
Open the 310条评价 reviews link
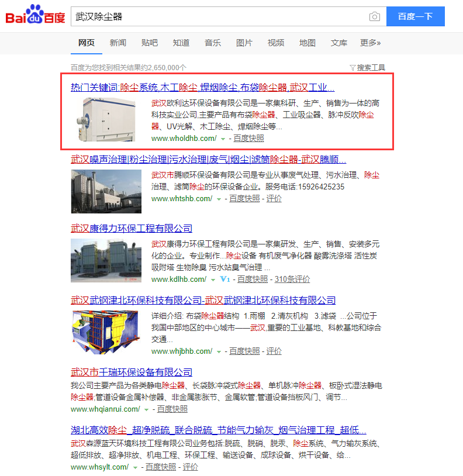tap(292, 279)
